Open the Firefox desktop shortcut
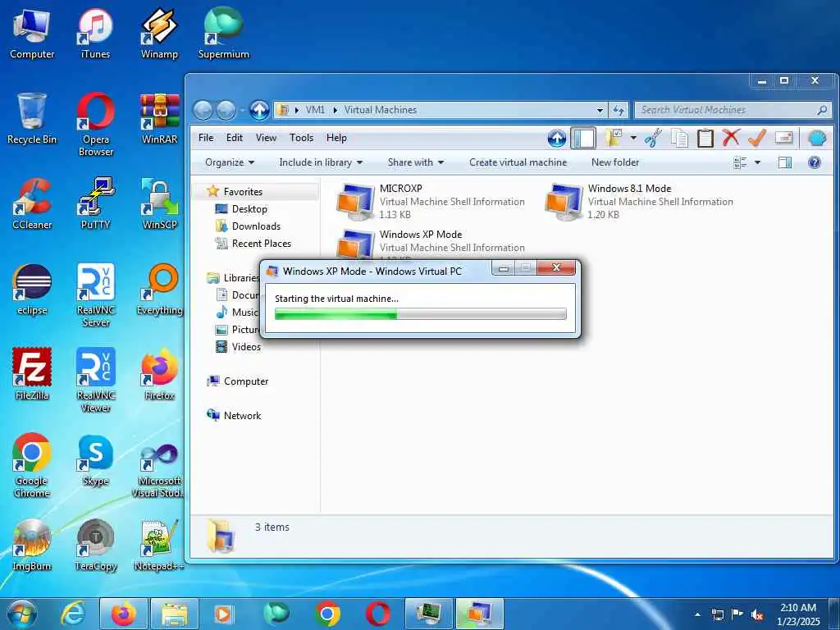Image resolution: width=840 pixels, height=630 pixels. click(159, 374)
